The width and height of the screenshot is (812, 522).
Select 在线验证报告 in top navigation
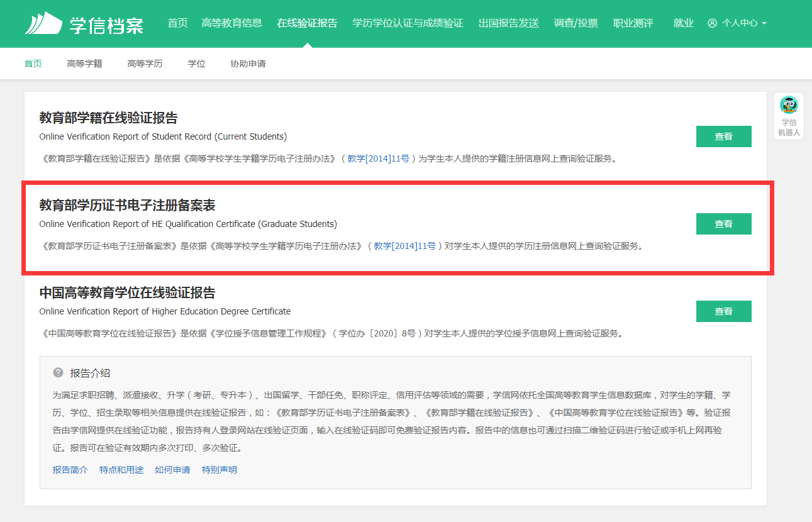click(307, 23)
